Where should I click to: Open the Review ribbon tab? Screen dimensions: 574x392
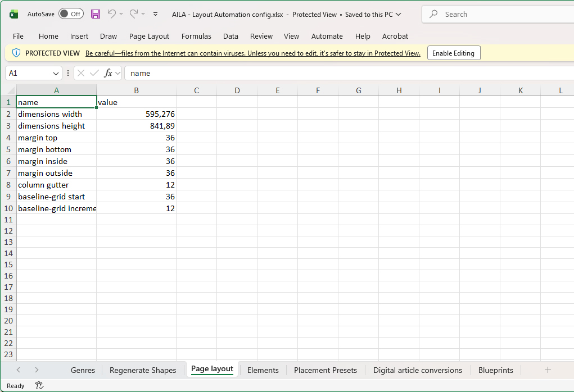coord(261,36)
